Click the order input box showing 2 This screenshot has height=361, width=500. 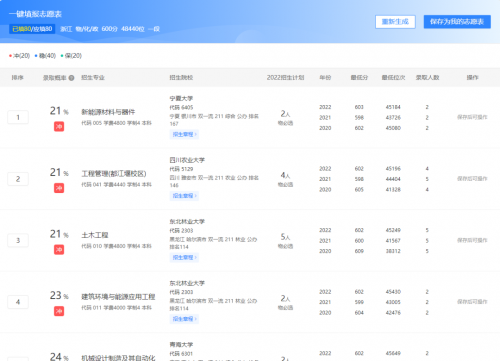tap(18, 179)
